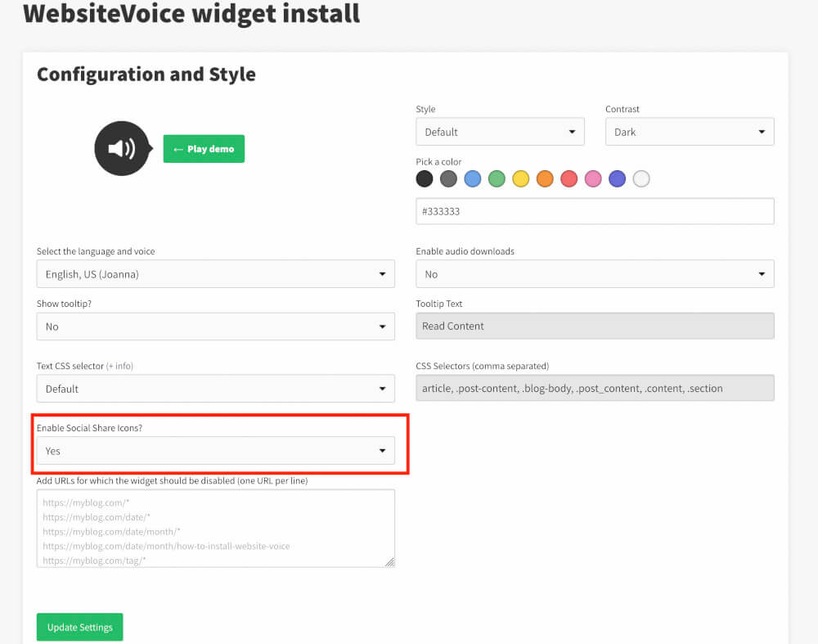Open the Contrast dropdown set to Dark
Image resolution: width=818 pixels, height=644 pixels.
[689, 132]
